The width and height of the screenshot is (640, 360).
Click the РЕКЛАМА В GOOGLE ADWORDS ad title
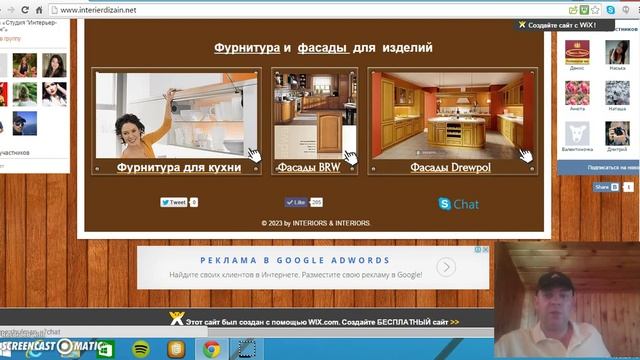click(x=295, y=260)
